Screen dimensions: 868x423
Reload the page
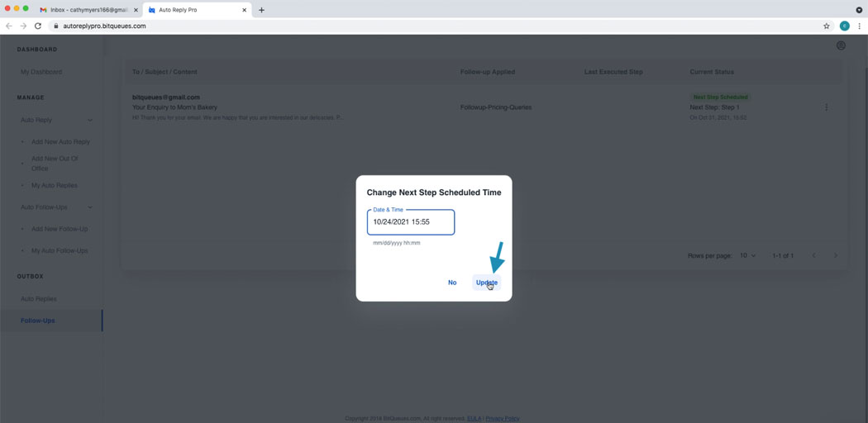pyautogui.click(x=38, y=26)
